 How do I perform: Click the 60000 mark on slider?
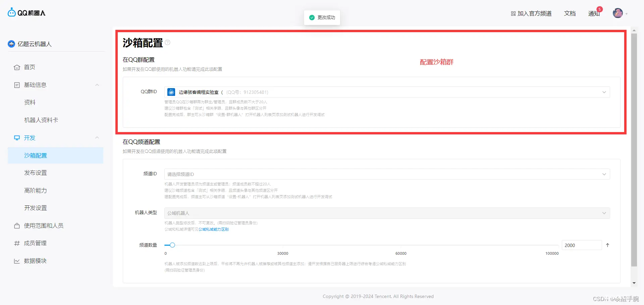pos(401,254)
